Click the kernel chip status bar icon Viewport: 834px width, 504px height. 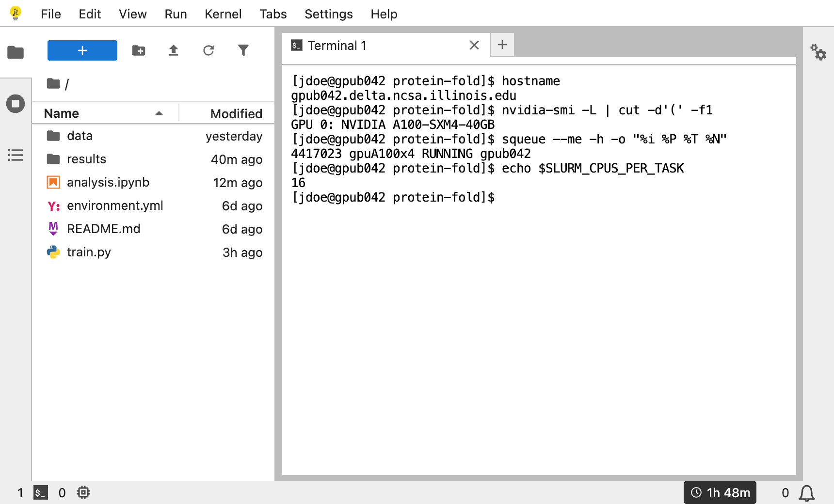pos(83,493)
